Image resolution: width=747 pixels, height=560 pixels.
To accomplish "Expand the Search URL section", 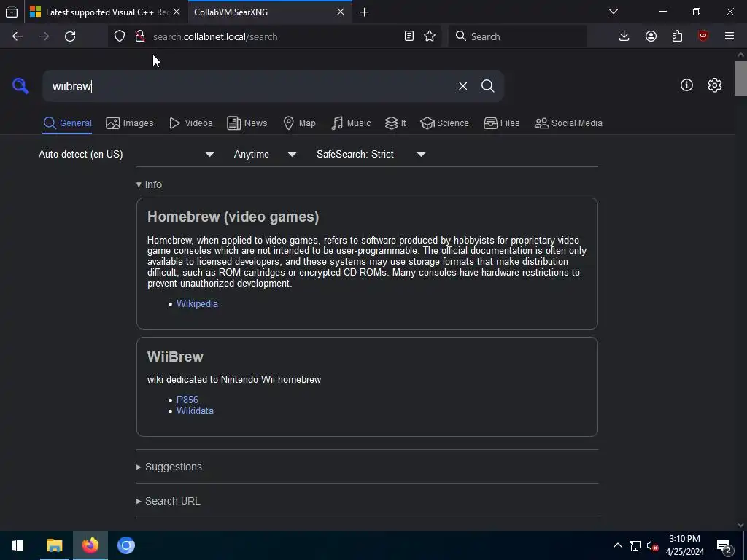I will point(169,501).
